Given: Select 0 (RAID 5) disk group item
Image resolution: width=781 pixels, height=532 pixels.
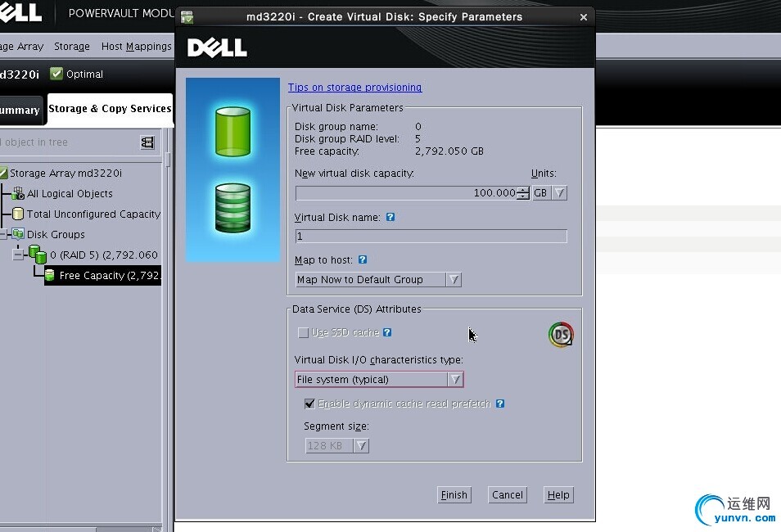Looking at the screenshot, I should pyautogui.click(x=104, y=255).
